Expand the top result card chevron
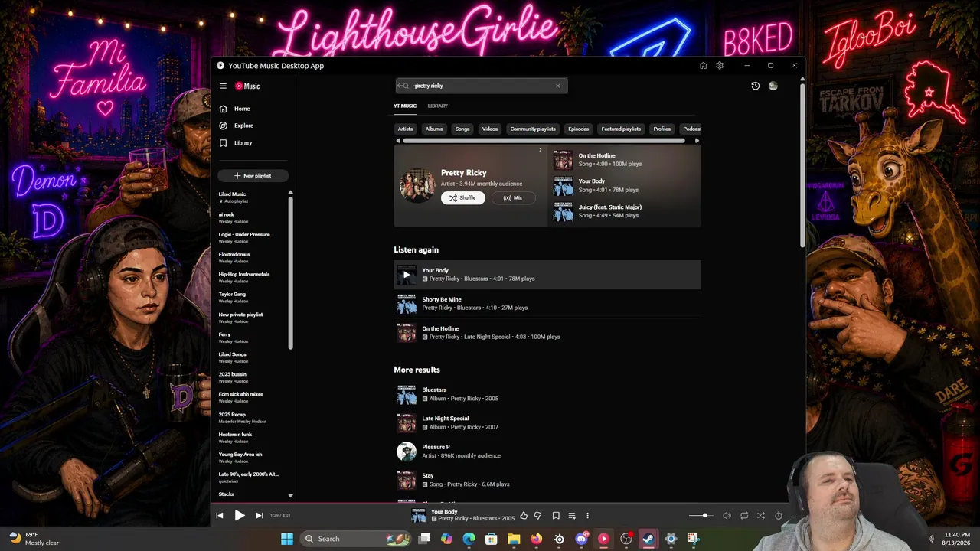980x551 pixels. 540,150
